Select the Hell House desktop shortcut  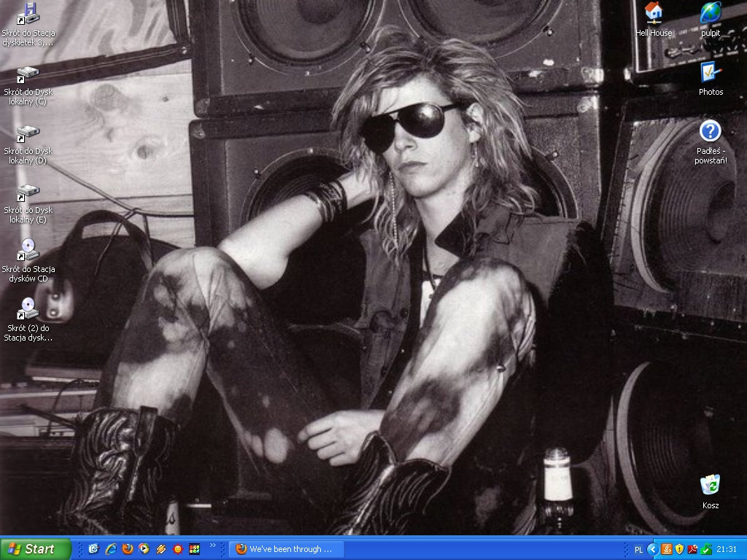pyautogui.click(x=654, y=20)
